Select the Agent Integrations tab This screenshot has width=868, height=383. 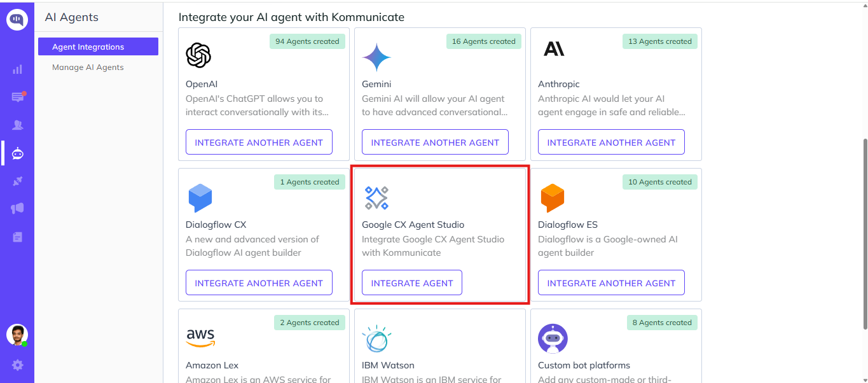tap(98, 46)
